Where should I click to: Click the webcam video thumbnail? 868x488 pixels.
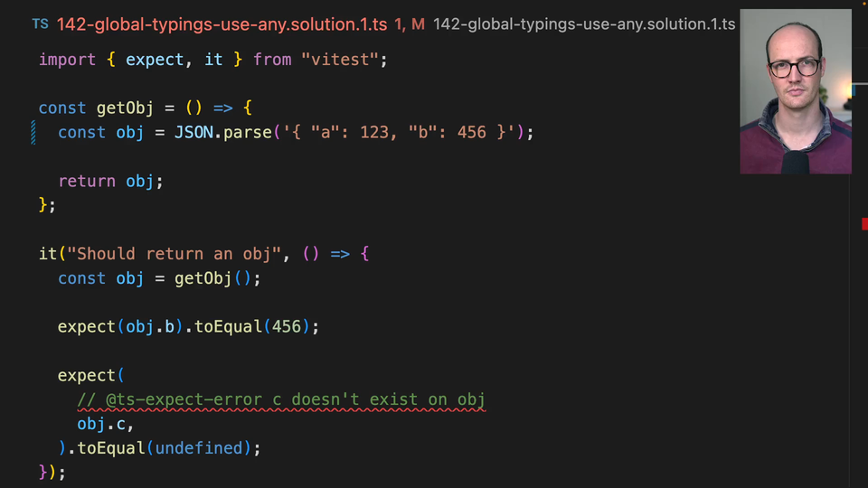coord(795,91)
